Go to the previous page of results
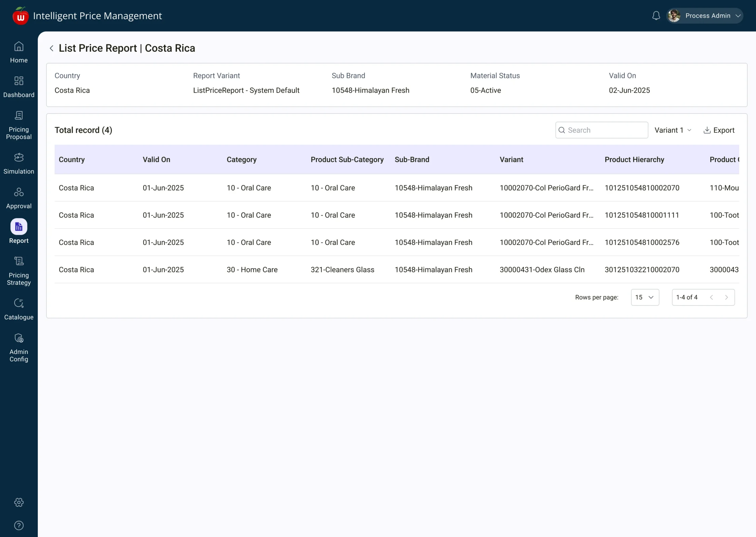Image resolution: width=756 pixels, height=537 pixels. pyautogui.click(x=711, y=298)
